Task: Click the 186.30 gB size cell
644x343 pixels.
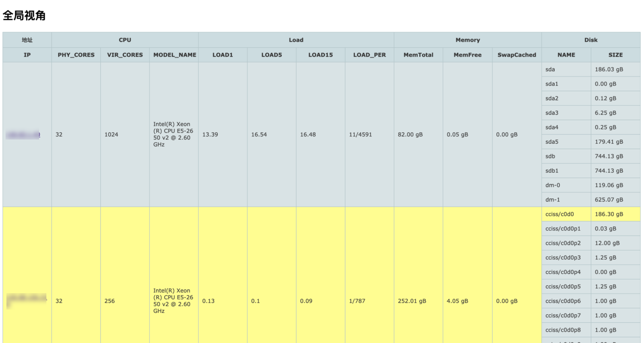Action: (616, 214)
